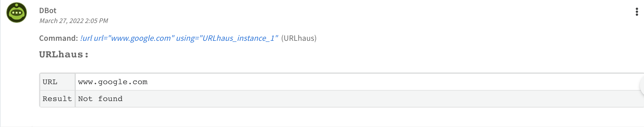The height and width of the screenshot is (127, 644).
Task: Click empty space in the Result table row
Action: coord(379,99)
